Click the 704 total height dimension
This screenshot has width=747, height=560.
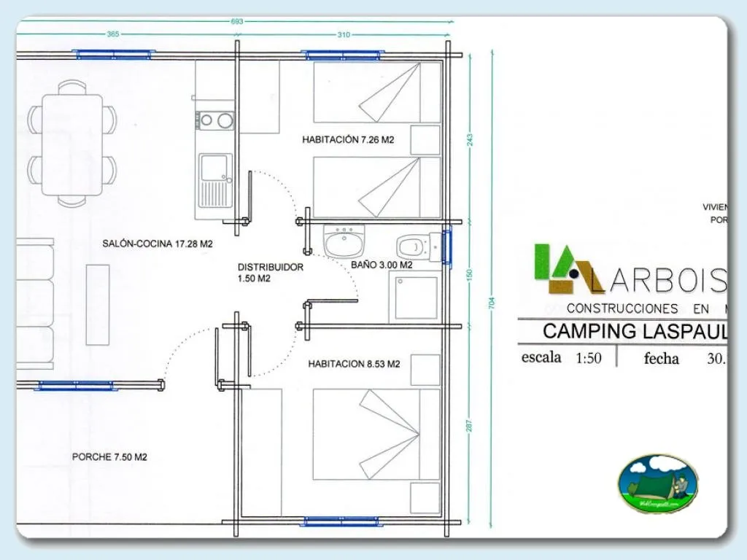[492, 303]
